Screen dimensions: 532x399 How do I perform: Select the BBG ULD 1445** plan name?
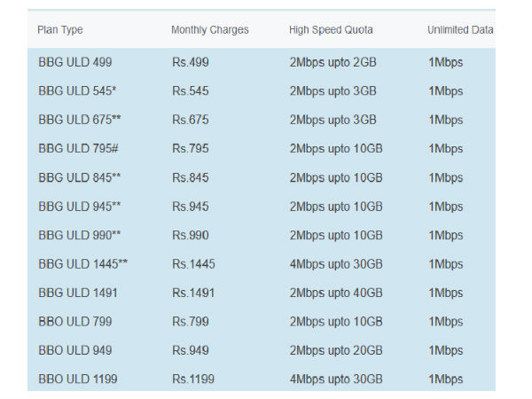[x=83, y=264]
